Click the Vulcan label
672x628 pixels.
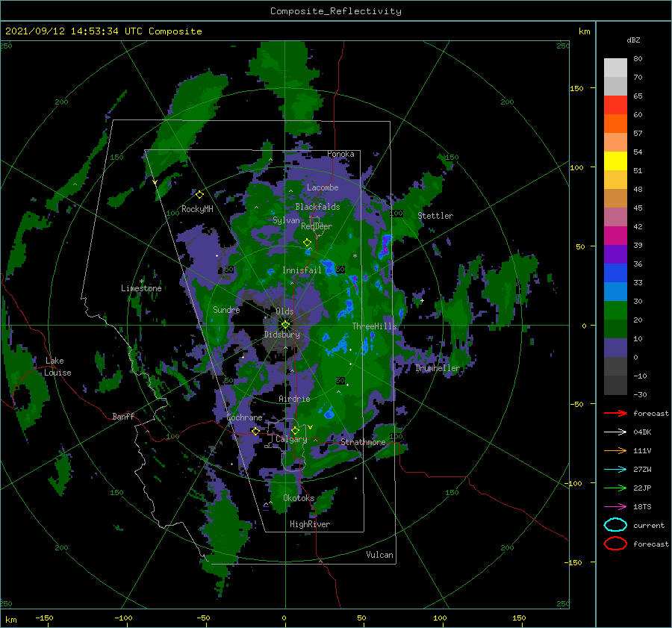(380, 555)
